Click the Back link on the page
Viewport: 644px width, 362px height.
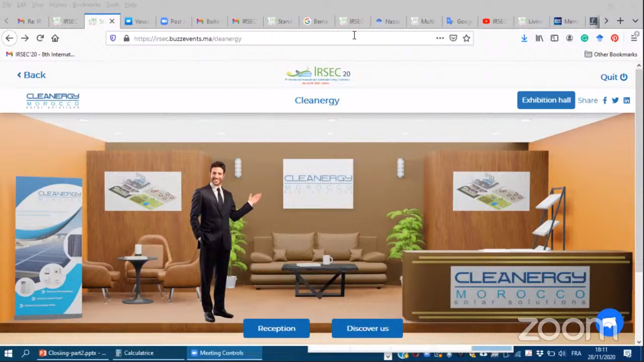[31, 75]
